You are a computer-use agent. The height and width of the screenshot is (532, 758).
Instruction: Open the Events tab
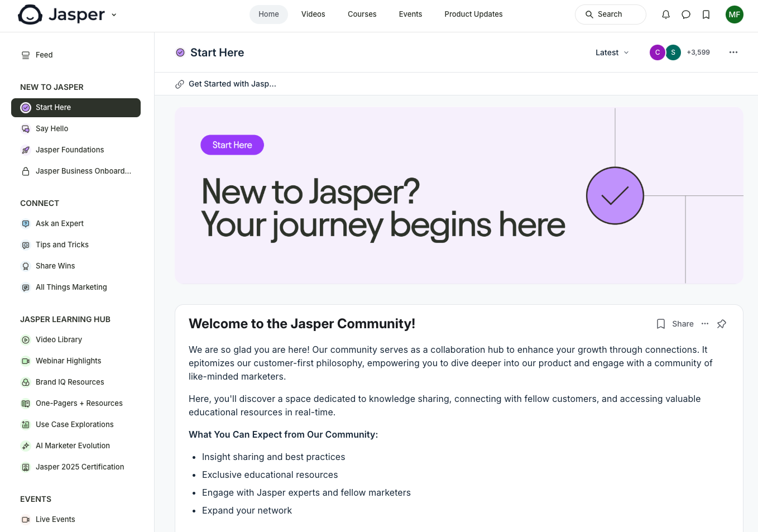pyautogui.click(x=410, y=15)
